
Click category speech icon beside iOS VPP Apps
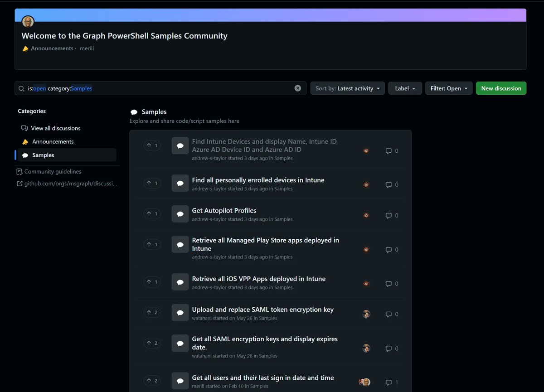click(180, 282)
